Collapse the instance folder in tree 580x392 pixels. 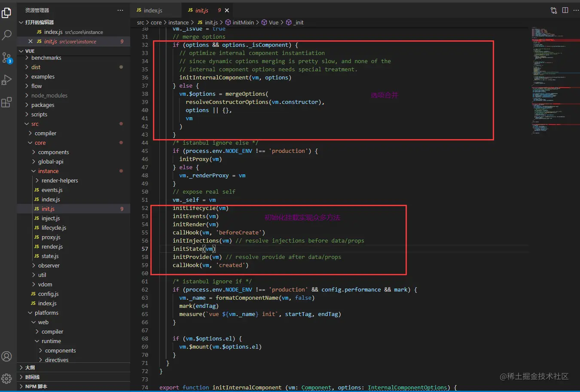[x=48, y=171]
